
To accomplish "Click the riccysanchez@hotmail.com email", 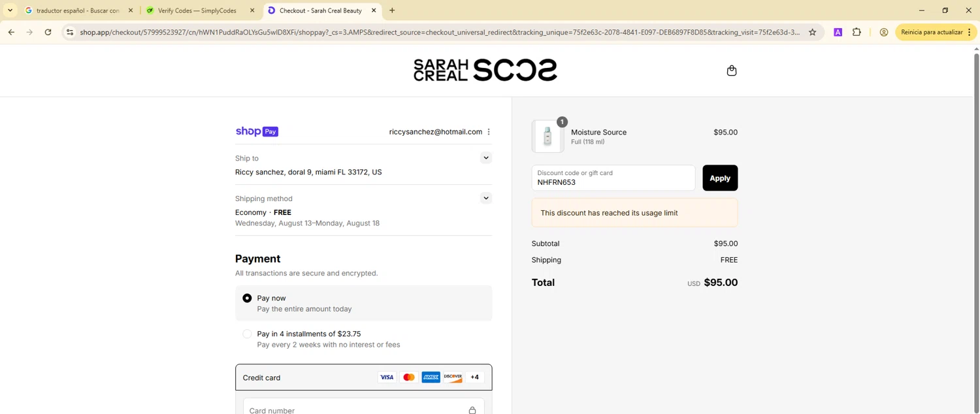I will [436, 132].
